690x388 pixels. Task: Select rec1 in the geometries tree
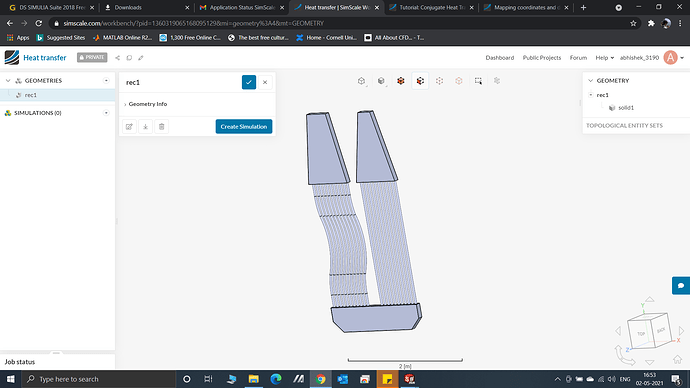(x=58, y=95)
